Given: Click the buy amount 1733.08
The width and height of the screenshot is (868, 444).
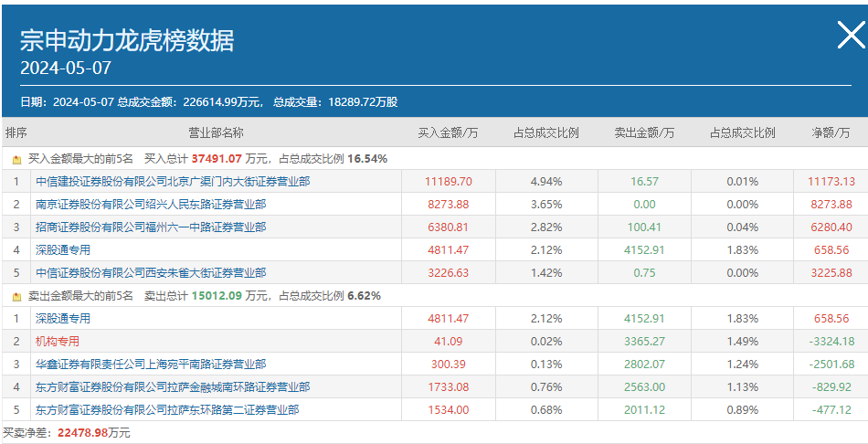Looking at the screenshot, I should [449, 387].
